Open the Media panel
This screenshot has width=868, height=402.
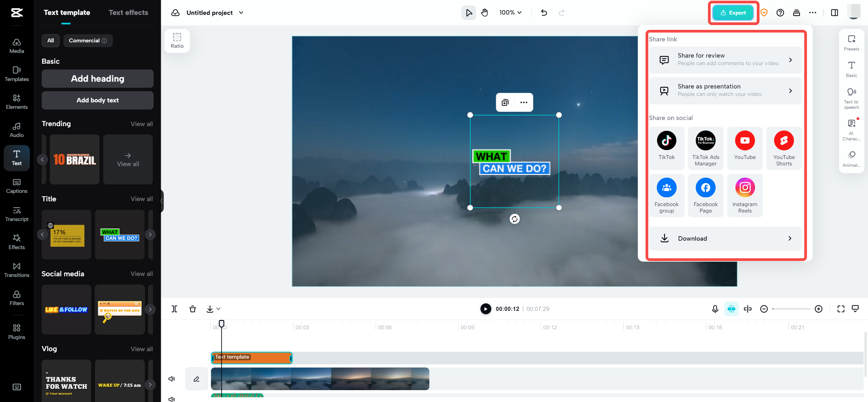coord(16,46)
